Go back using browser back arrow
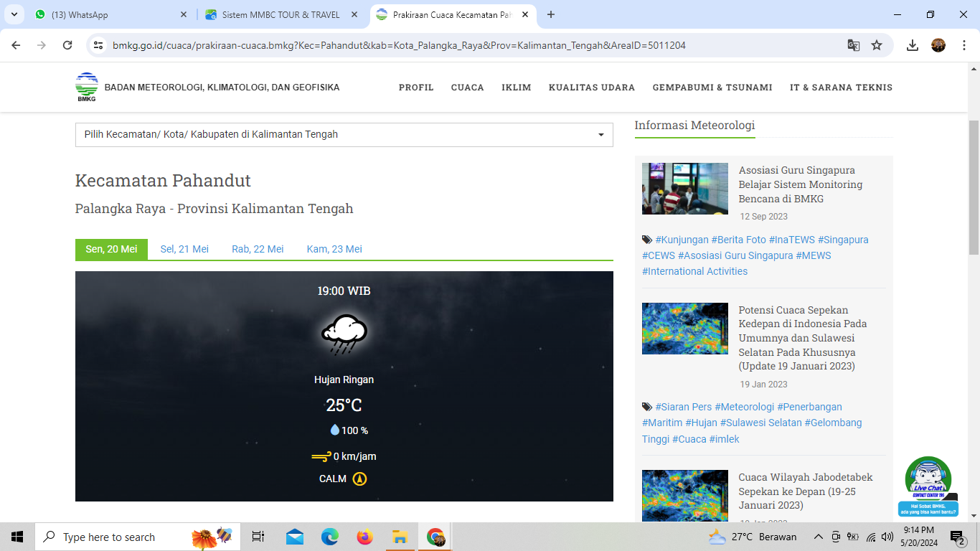The height and width of the screenshot is (551, 980). [16, 45]
